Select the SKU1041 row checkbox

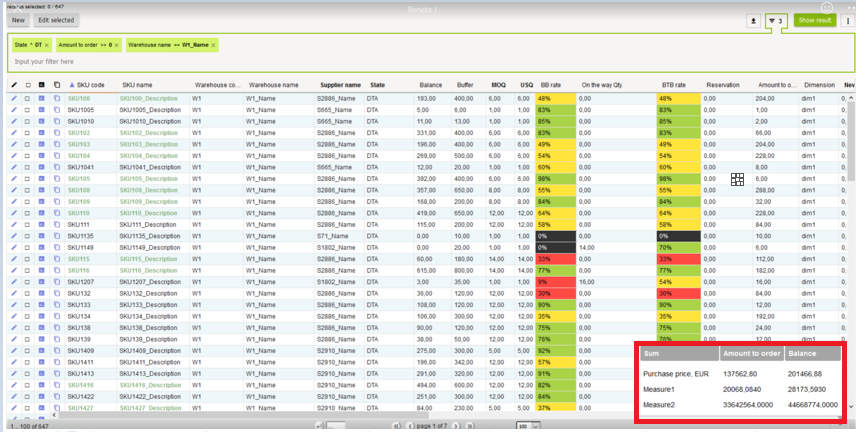click(28, 167)
